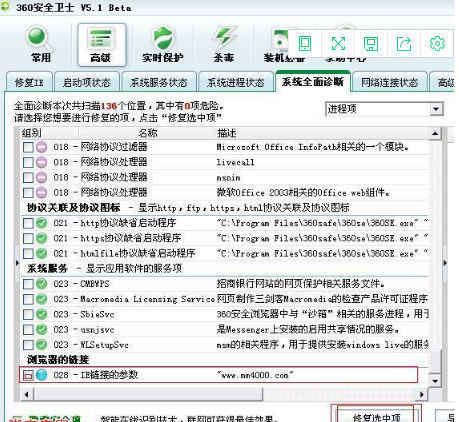Screen dimensions: 459x422
Task: Click the fullscreen expand overlay icon
Action: pos(338,43)
